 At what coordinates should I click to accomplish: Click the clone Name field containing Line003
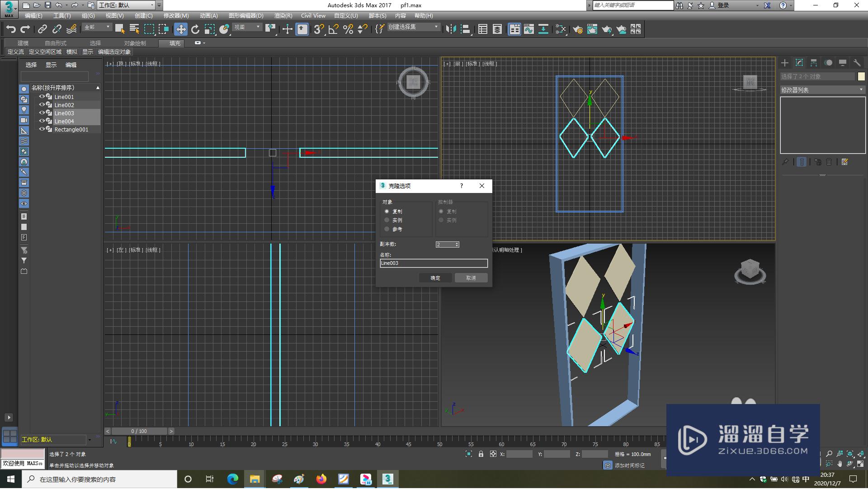click(x=434, y=263)
